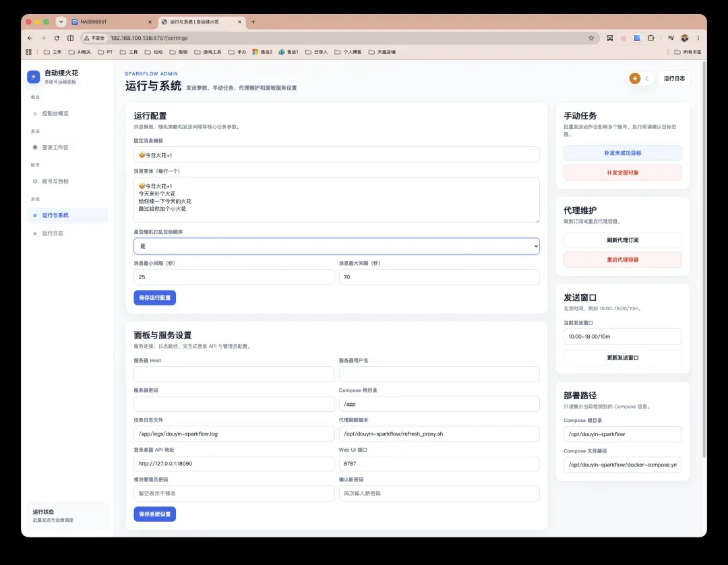
Task: Open the browser extensions puzzle icon
Action: pyautogui.click(x=651, y=38)
